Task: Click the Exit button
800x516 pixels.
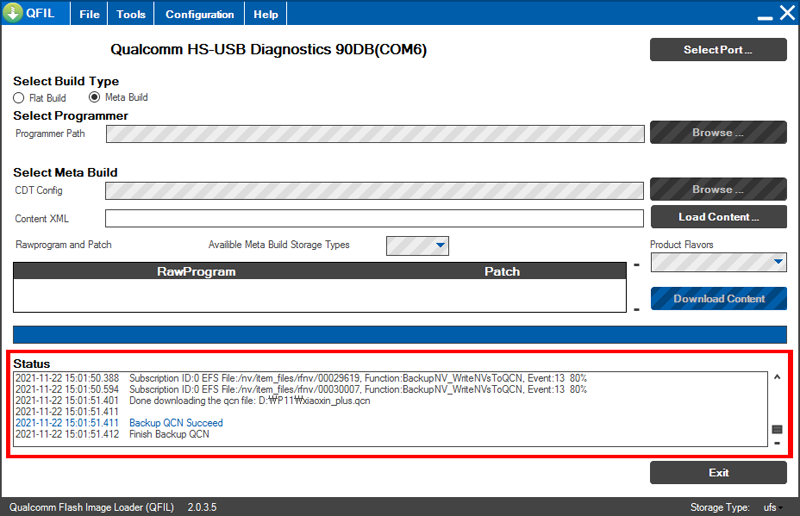Action: tap(718, 473)
